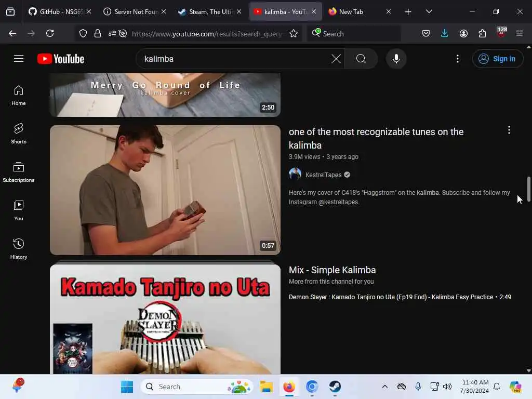This screenshot has width=532, height=399.
Task: View site security via the padlock icon
Action: (98, 33)
